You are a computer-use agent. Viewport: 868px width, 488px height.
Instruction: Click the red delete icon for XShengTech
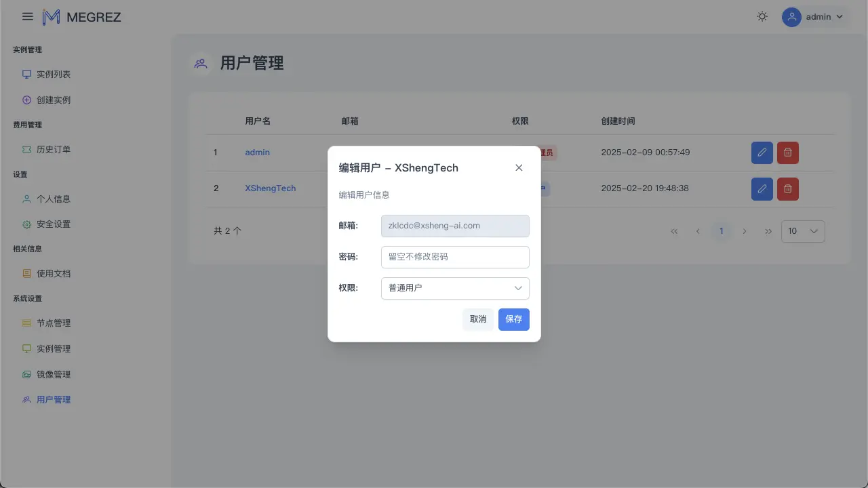click(x=787, y=189)
